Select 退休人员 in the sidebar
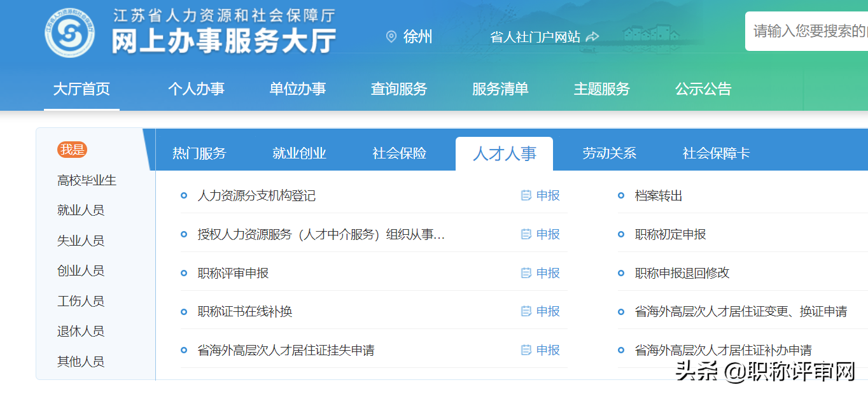Screen dimensions: 868x394 point(80,331)
